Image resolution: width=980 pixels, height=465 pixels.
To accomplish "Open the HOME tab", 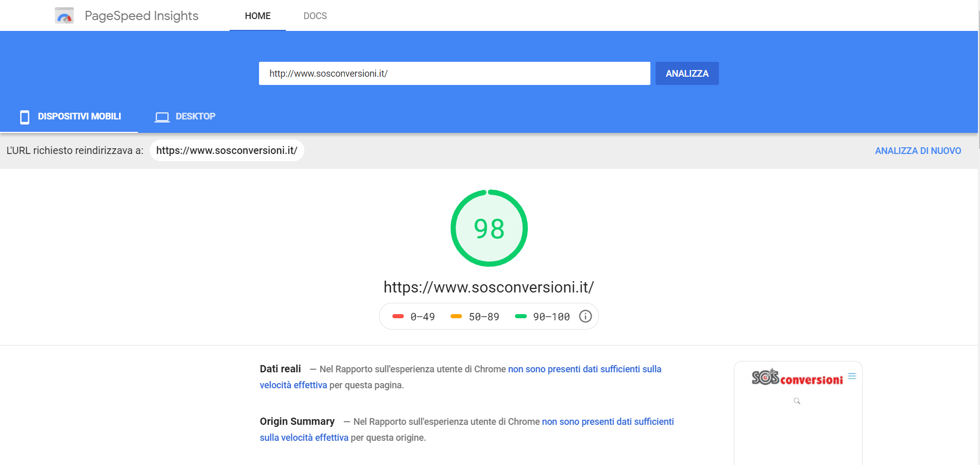I will click(257, 16).
